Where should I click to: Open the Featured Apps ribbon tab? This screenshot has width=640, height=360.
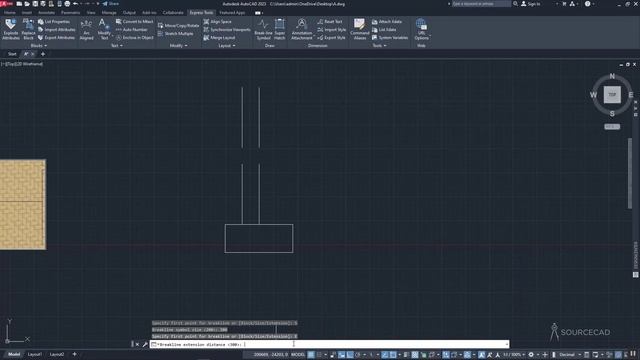232,13
